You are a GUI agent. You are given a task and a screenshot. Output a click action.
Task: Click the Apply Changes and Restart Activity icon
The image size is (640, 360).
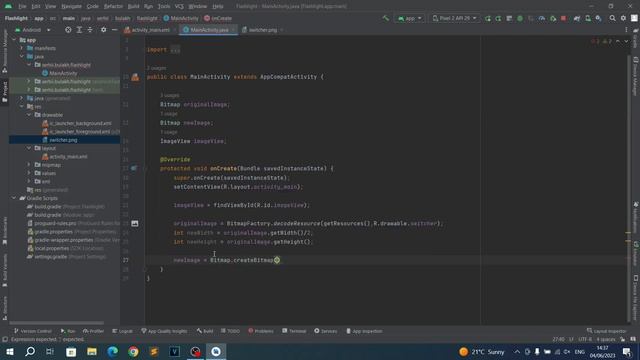487,18
